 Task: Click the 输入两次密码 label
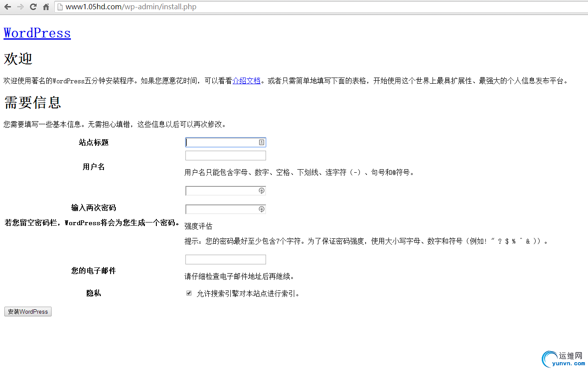coord(93,208)
